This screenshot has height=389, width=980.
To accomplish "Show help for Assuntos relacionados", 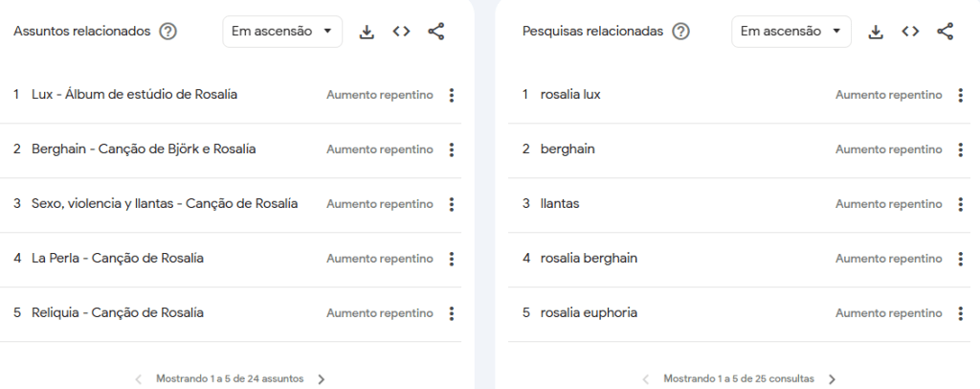I will (167, 32).
